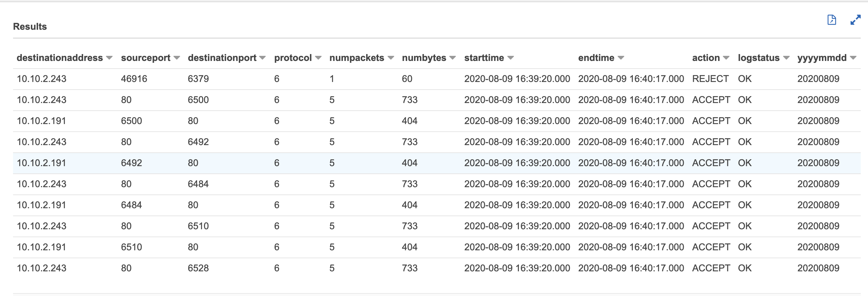The width and height of the screenshot is (868, 296).
Task: Open action column dropdown arrow
Action: 726,58
